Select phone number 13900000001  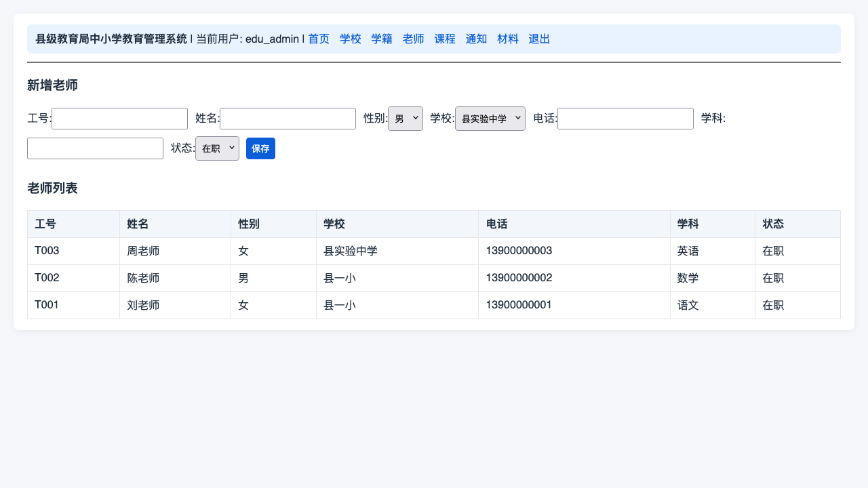click(x=519, y=305)
